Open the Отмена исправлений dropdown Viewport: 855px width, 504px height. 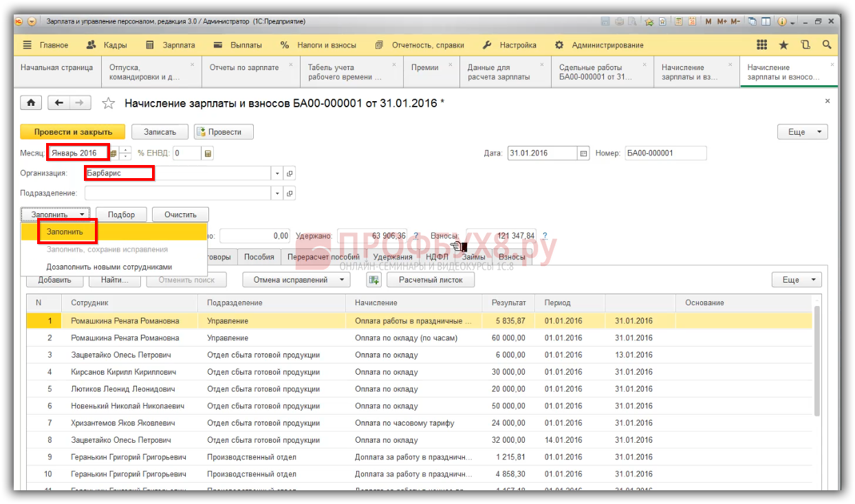point(296,280)
